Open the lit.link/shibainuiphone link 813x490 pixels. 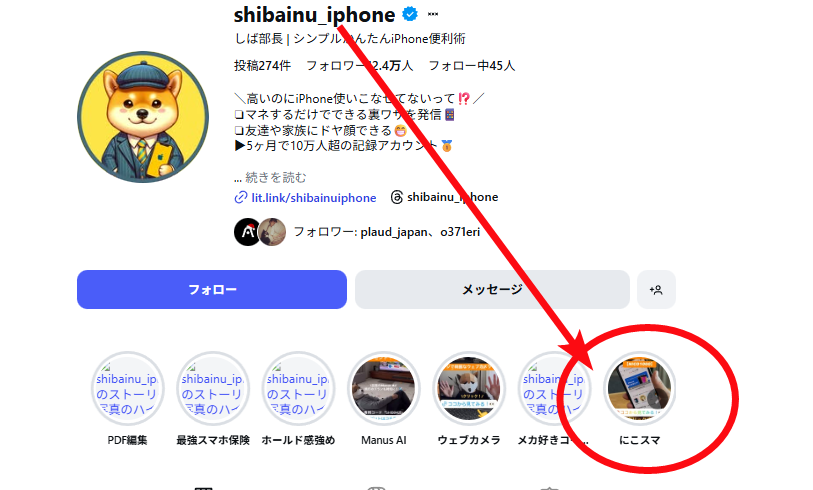tap(314, 198)
